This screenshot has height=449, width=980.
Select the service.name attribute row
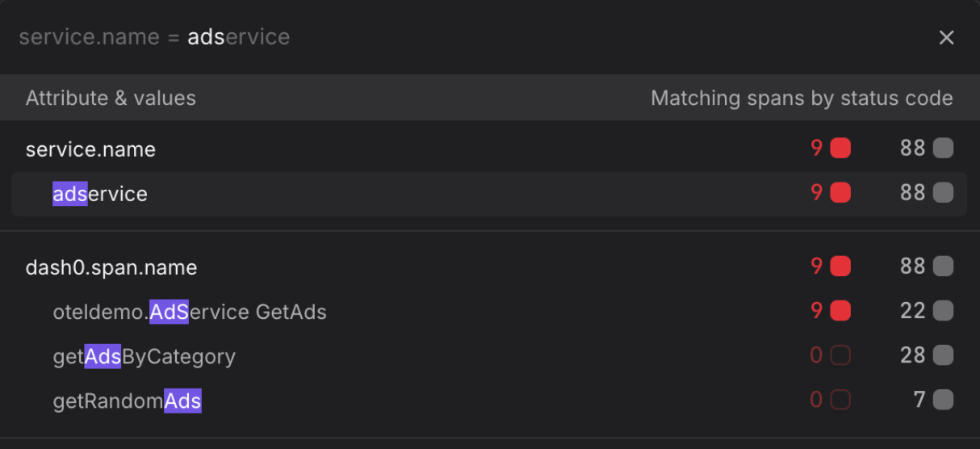click(x=489, y=149)
